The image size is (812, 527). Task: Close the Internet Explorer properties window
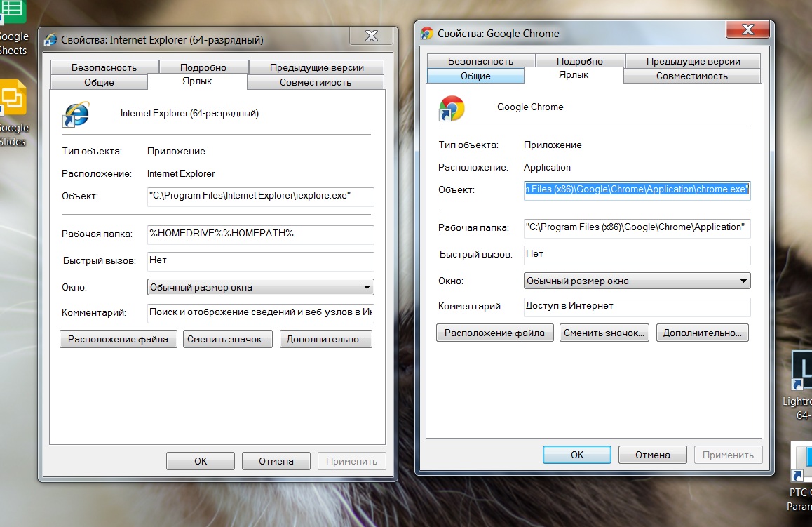[372, 36]
